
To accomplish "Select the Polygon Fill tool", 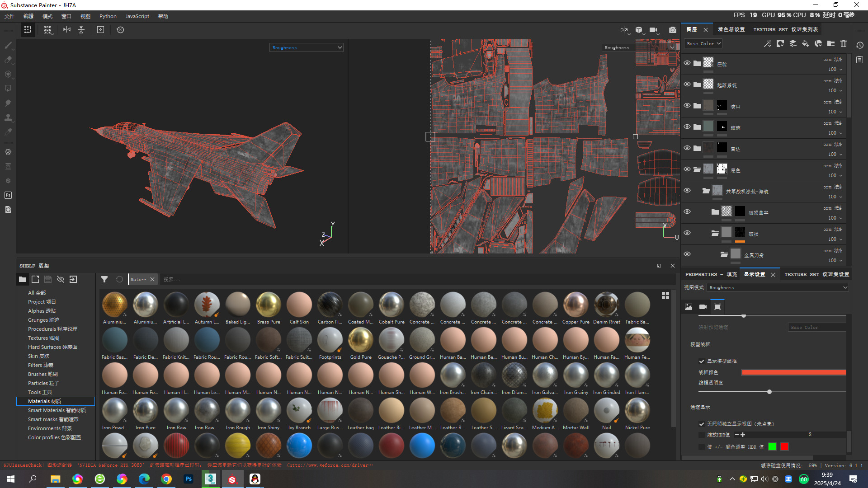I will (x=8, y=89).
